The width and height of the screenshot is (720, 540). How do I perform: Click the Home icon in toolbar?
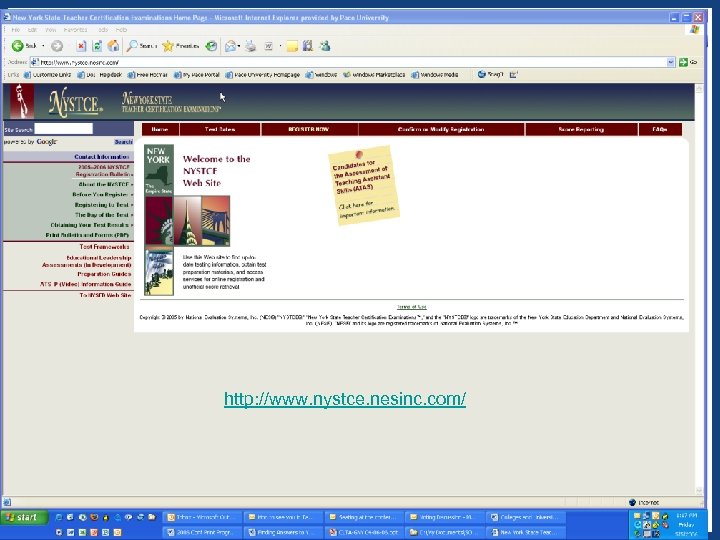pyautogui.click(x=113, y=46)
